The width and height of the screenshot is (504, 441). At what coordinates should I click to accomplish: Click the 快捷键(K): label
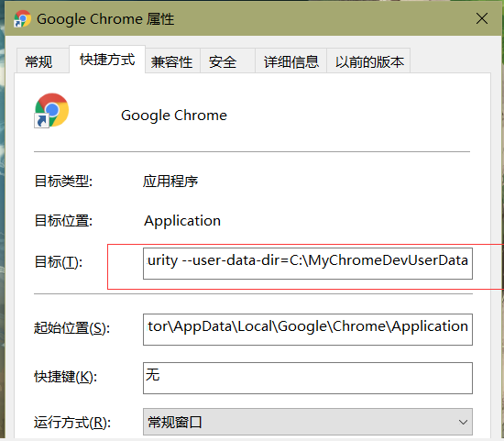pyautogui.click(x=66, y=377)
